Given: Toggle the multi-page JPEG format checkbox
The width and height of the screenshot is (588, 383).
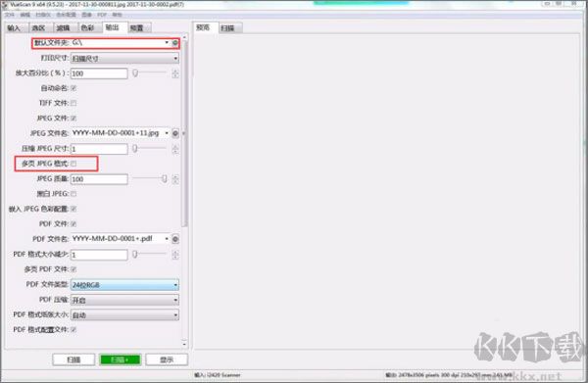Looking at the screenshot, I should pyautogui.click(x=73, y=164).
